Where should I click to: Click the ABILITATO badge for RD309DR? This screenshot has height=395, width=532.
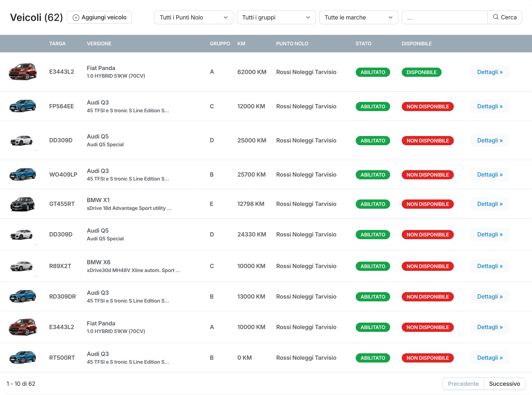click(373, 297)
